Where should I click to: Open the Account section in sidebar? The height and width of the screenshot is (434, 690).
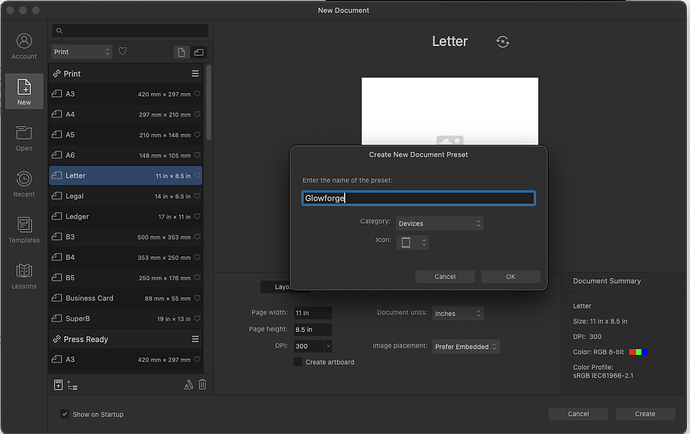click(24, 45)
